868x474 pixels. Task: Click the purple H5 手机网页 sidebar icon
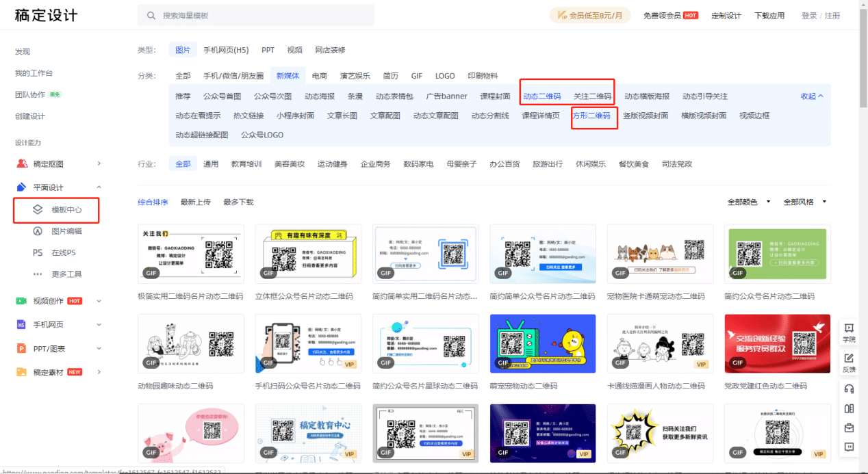21,325
